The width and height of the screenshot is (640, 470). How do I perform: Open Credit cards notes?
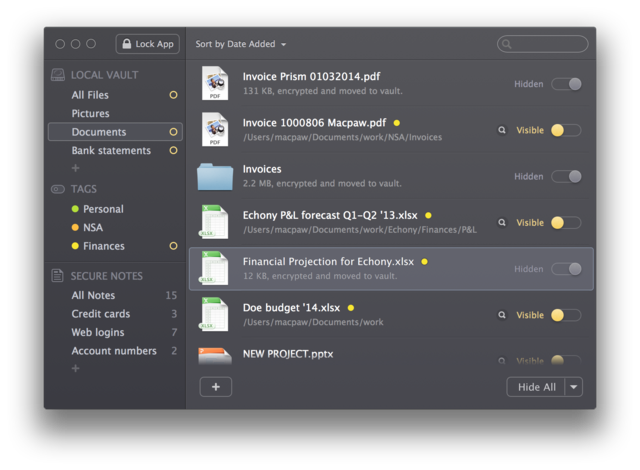coord(101,314)
